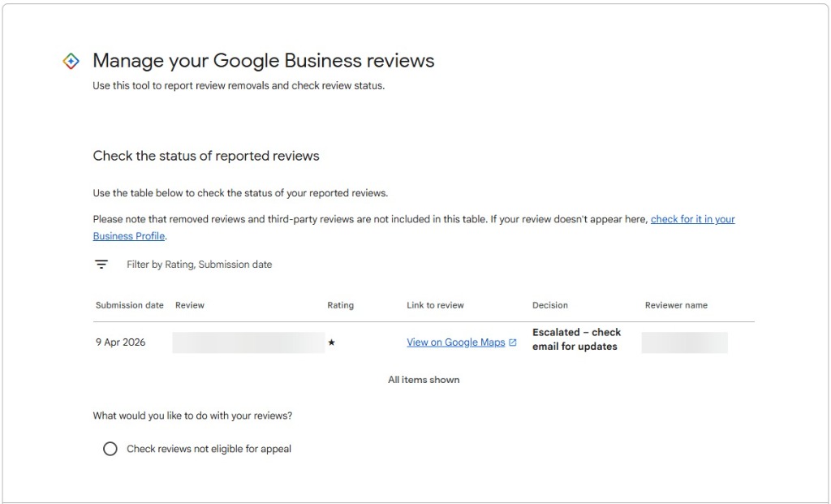Click the Manage your Google Business reviews heading

(264, 60)
